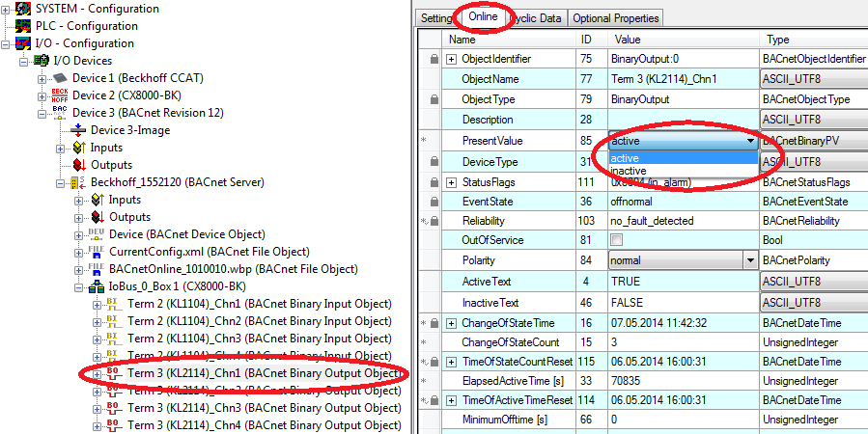Expand the StatusFlags property row

tap(452, 182)
